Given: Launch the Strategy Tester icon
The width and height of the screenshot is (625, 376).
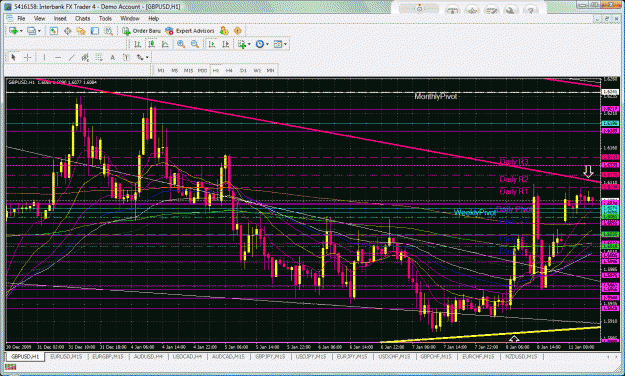Looking at the screenshot, I should pos(108,31).
